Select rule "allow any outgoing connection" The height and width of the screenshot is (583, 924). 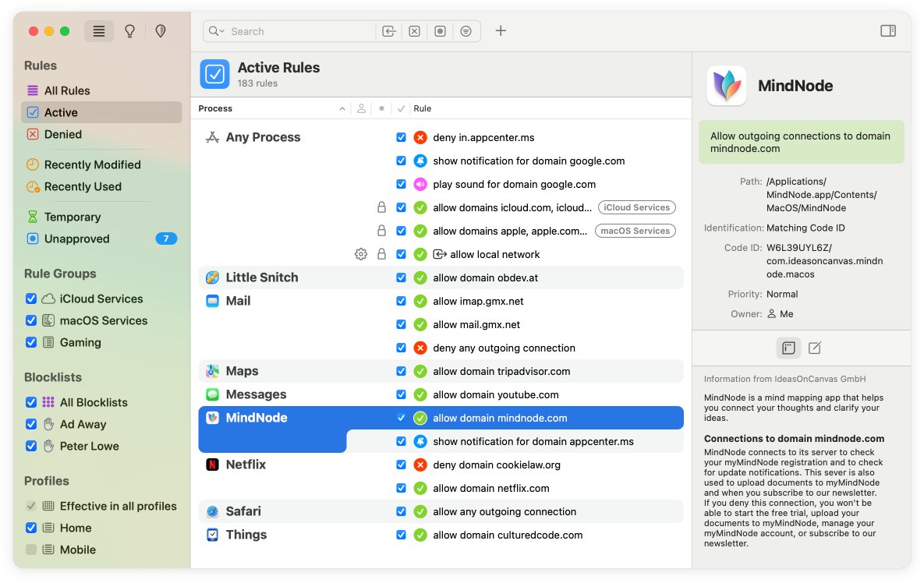504,512
